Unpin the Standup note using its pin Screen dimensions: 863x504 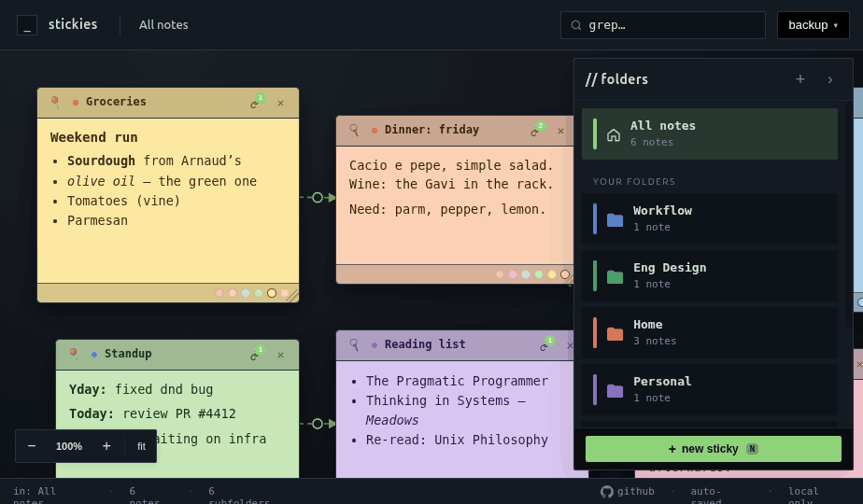[74, 353]
